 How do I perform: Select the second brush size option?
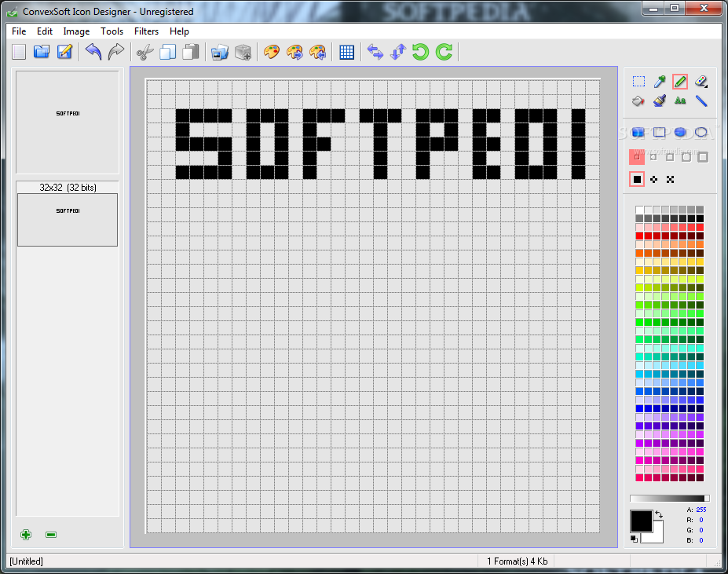coord(653,157)
